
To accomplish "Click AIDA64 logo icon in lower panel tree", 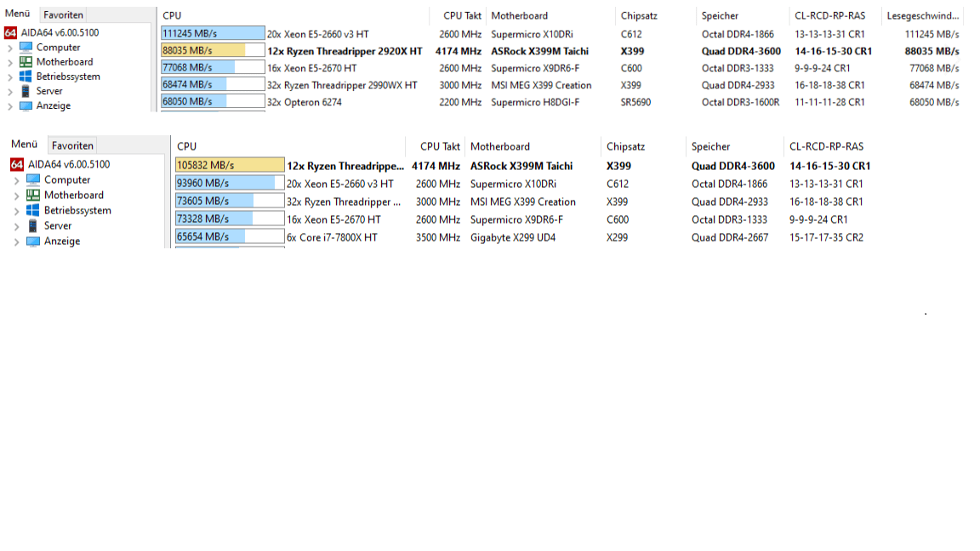I will 17,164.
